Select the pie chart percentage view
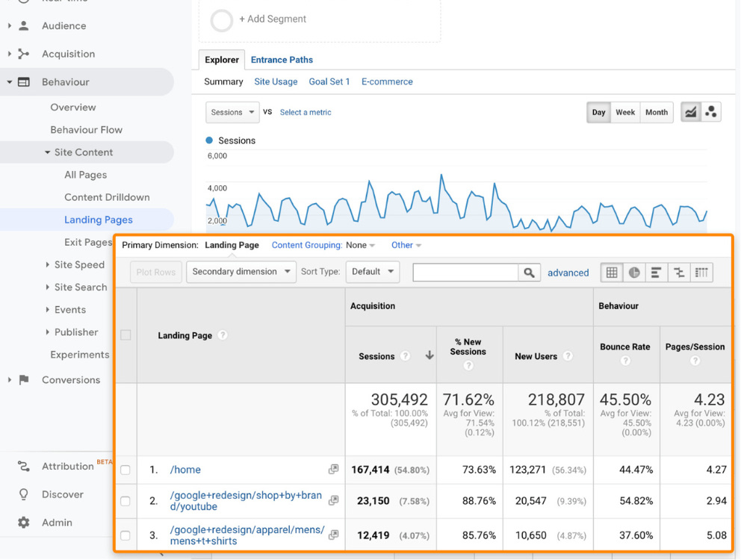The image size is (747, 560). click(x=634, y=273)
